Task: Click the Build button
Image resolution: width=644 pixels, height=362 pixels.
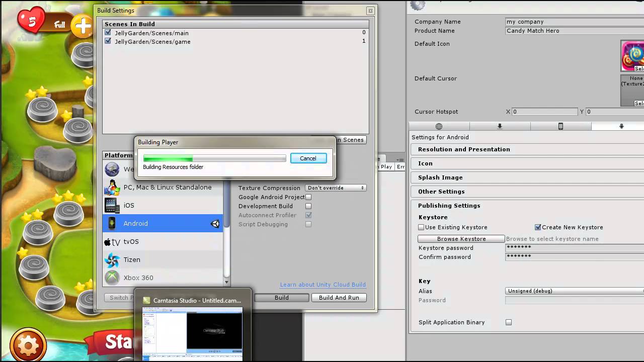Action: [282, 298]
